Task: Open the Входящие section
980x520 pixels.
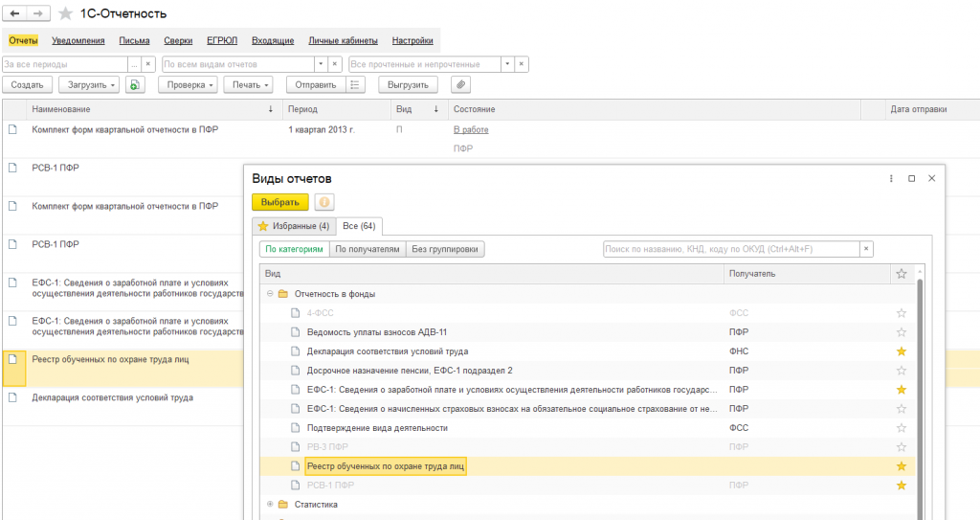Action: [x=273, y=40]
